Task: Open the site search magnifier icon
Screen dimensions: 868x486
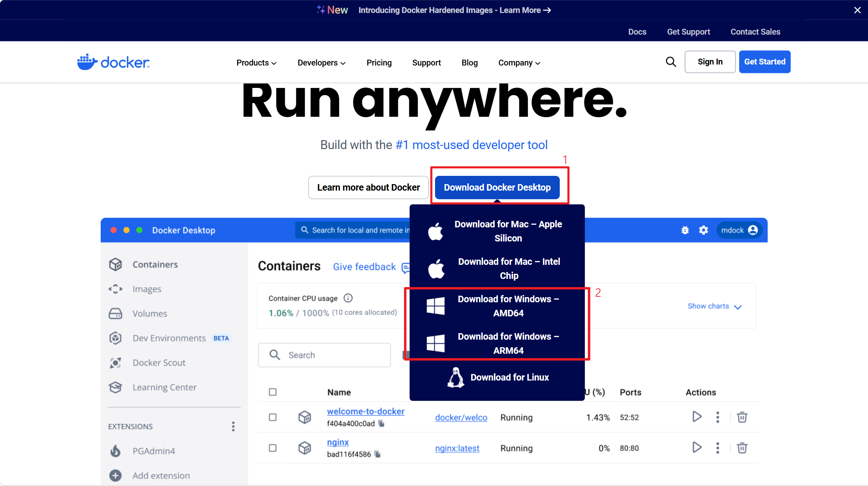Action: [x=671, y=62]
